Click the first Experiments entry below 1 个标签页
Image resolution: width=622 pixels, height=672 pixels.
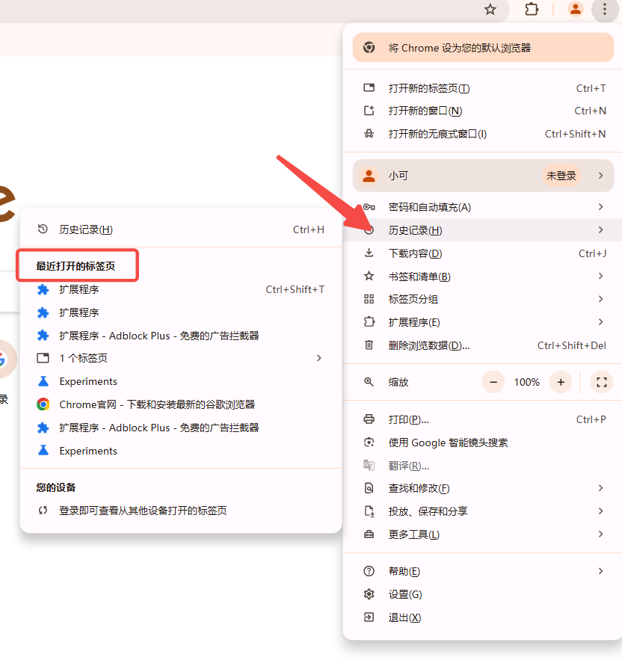[x=181, y=381]
